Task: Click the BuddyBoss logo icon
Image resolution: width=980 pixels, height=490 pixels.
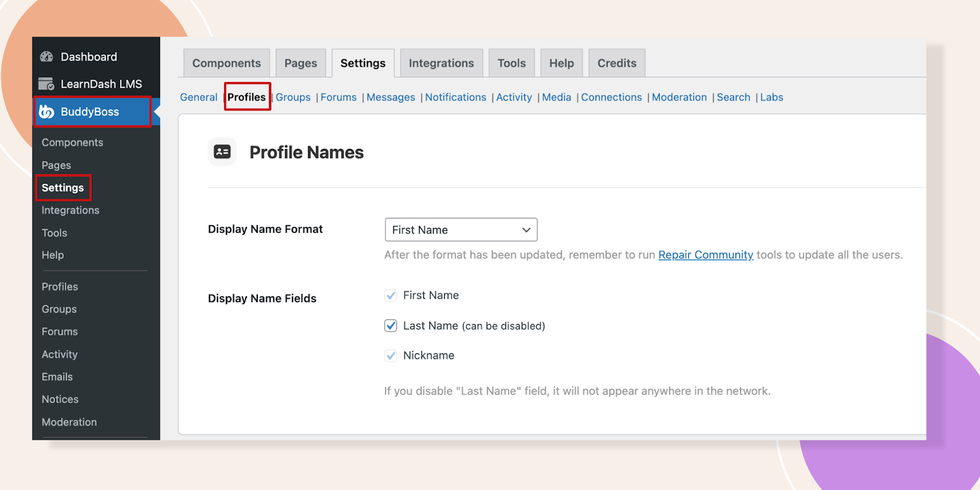Action: [47, 111]
